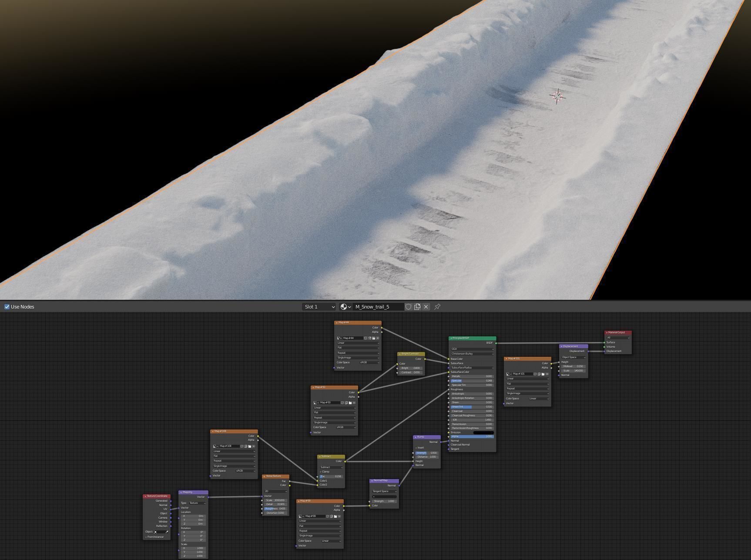The height and width of the screenshot is (560, 751).
Task: Click open folder icon in Map #44 node
Action: (373, 338)
